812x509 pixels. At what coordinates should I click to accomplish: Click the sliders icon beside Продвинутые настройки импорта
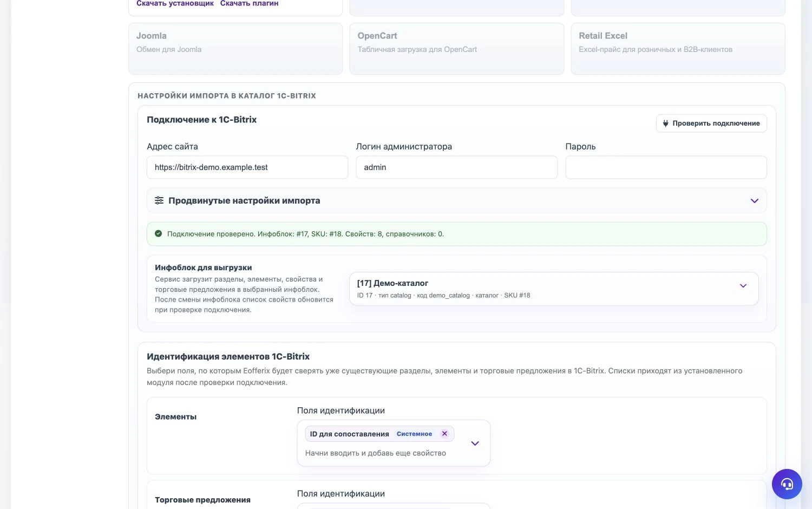point(159,200)
